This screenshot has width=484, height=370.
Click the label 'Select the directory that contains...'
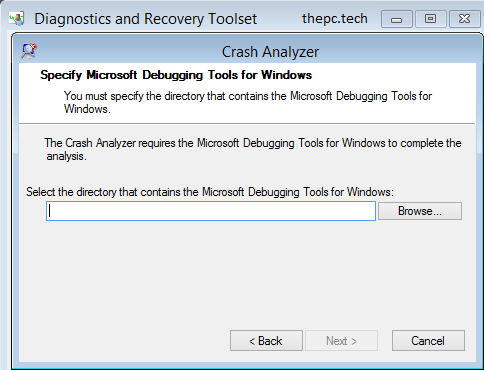pyautogui.click(x=210, y=192)
